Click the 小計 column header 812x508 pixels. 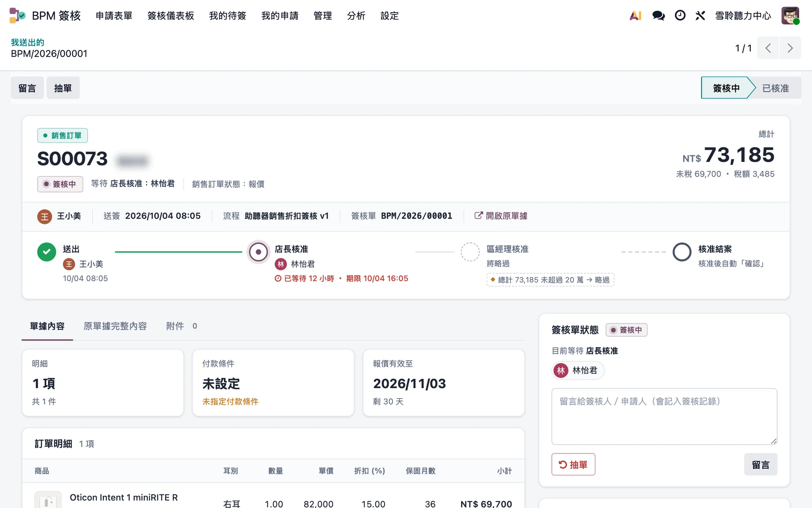(504, 471)
